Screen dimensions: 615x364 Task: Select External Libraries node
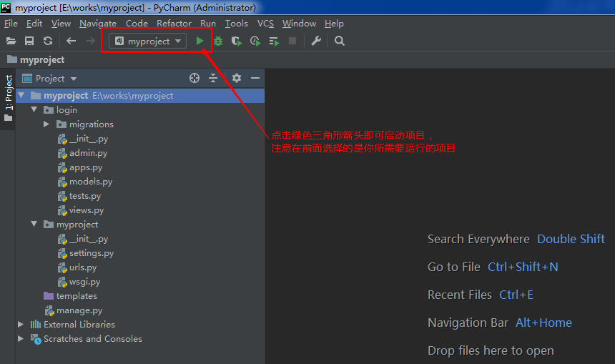point(73,325)
